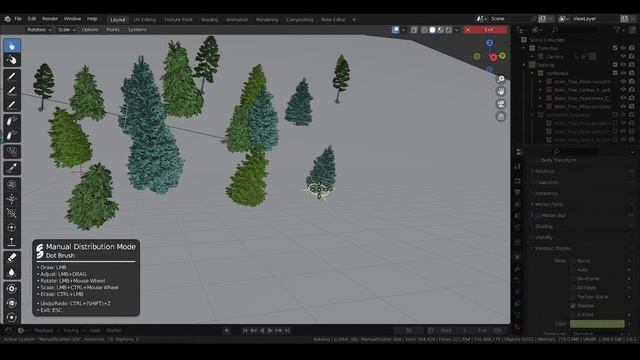Click Options in the viewport header
Image resolution: width=640 pixels, height=360 pixels.
(90, 30)
